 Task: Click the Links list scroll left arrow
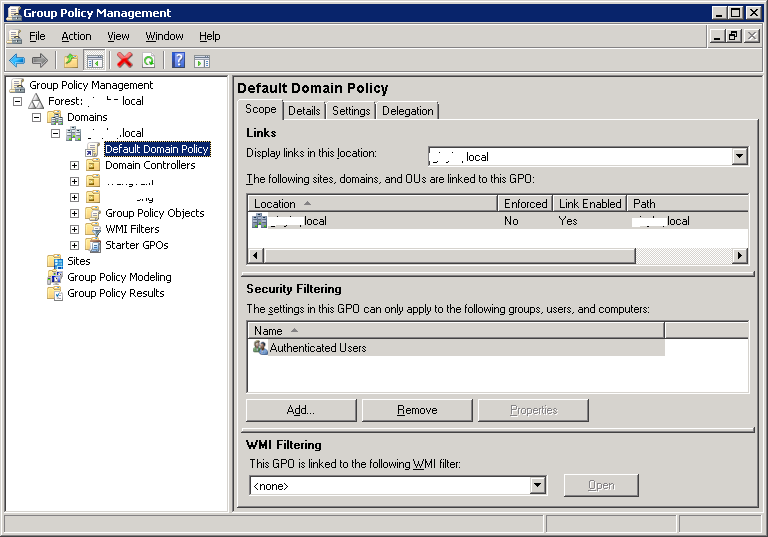point(255,255)
